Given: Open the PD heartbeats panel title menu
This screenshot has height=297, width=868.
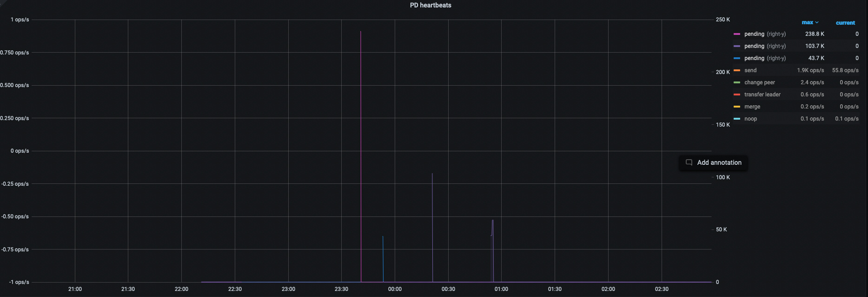Looking at the screenshot, I should [x=431, y=5].
